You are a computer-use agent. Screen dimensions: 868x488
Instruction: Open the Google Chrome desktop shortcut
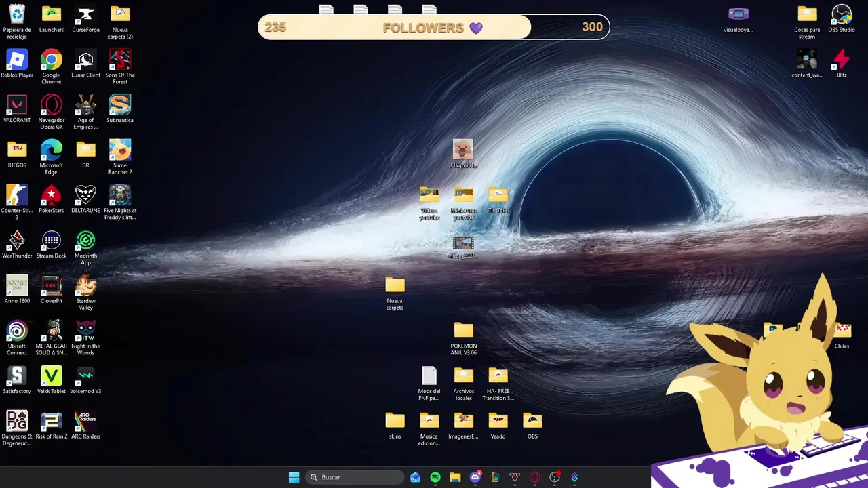52,60
